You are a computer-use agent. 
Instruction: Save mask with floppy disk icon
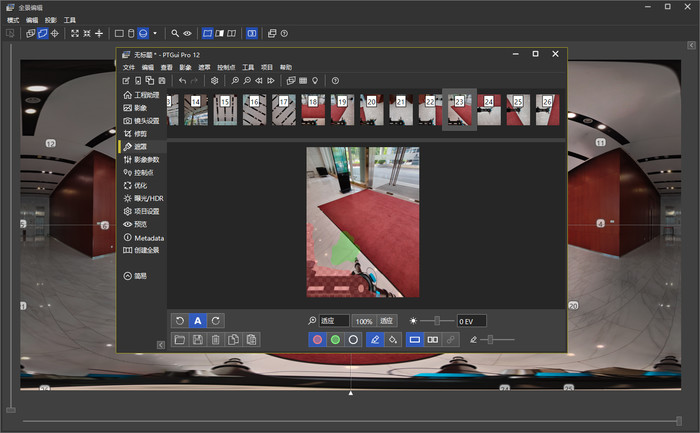[x=198, y=340]
